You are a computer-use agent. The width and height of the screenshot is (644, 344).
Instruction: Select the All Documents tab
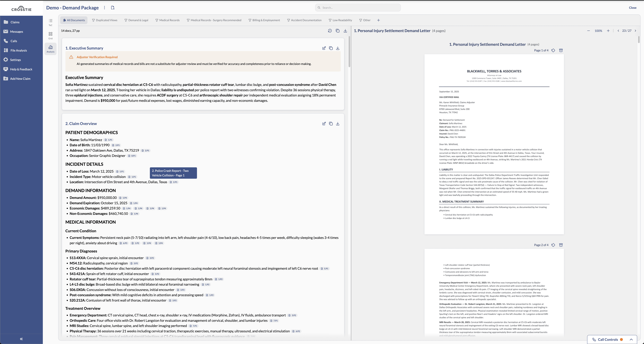[74, 20]
